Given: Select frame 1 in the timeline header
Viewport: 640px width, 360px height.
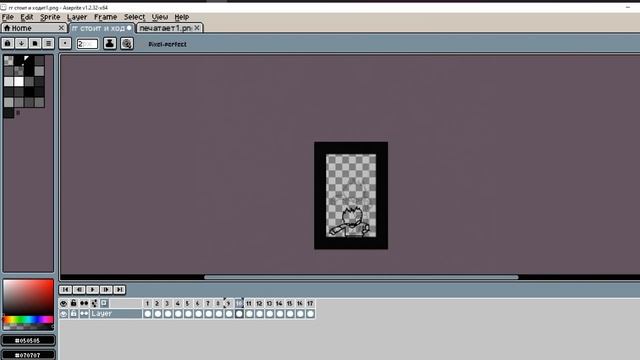Looking at the screenshot, I should (x=147, y=303).
